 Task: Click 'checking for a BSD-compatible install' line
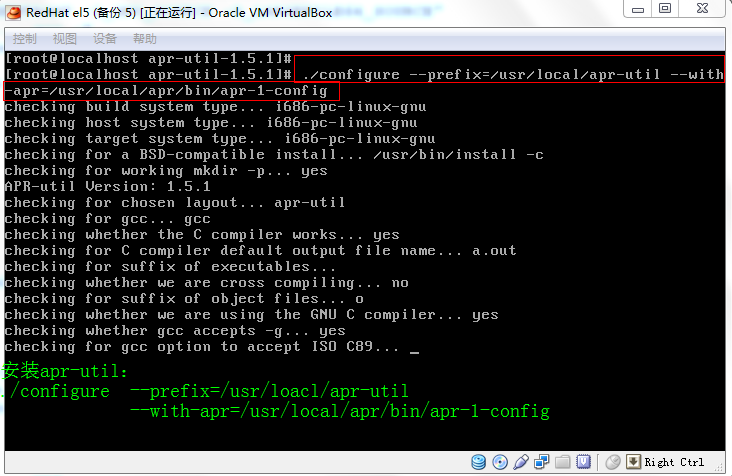point(274,154)
